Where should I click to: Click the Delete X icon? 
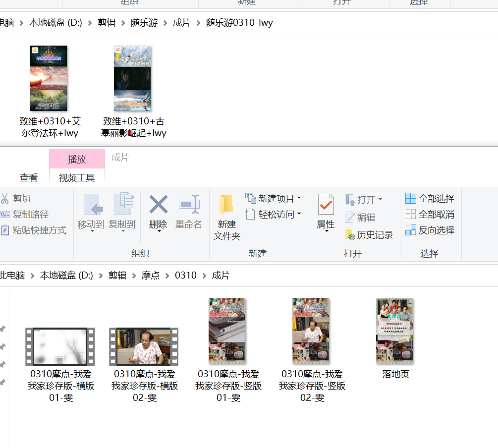pos(158,204)
